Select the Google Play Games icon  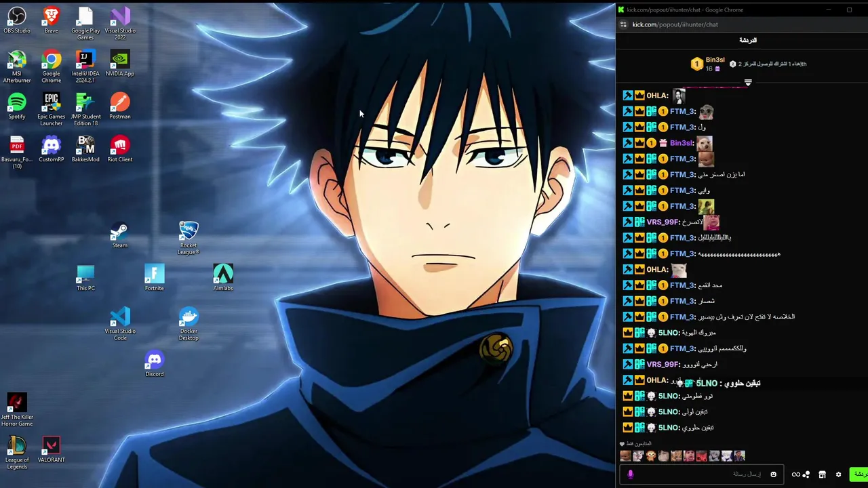pyautogui.click(x=85, y=24)
